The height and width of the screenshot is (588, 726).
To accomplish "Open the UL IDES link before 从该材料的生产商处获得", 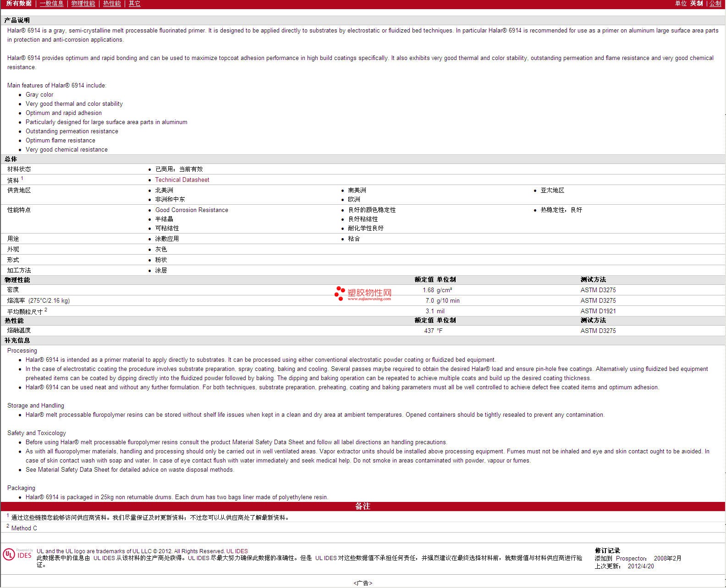I will (104, 558).
